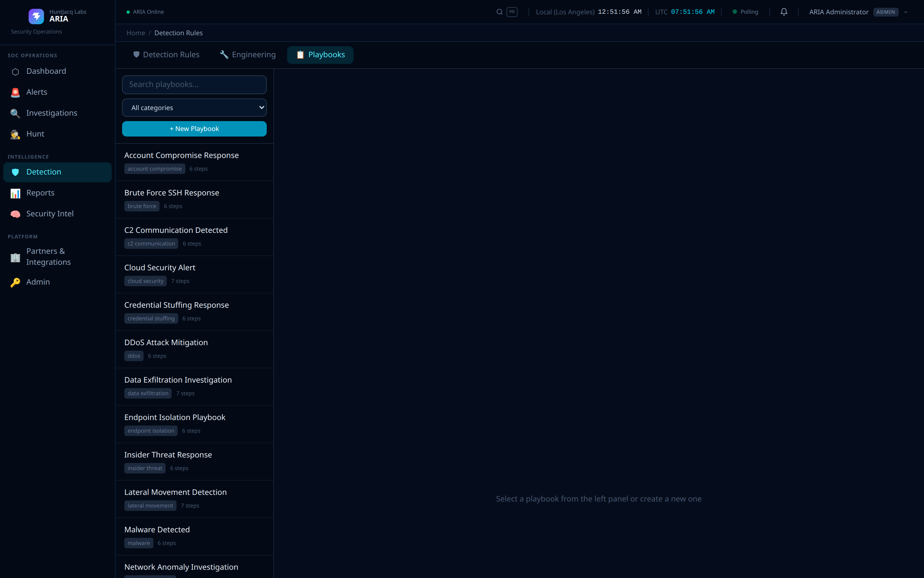Click the wrench icon on Engineering tab
Screen dimensions: 924x578
(224, 55)
